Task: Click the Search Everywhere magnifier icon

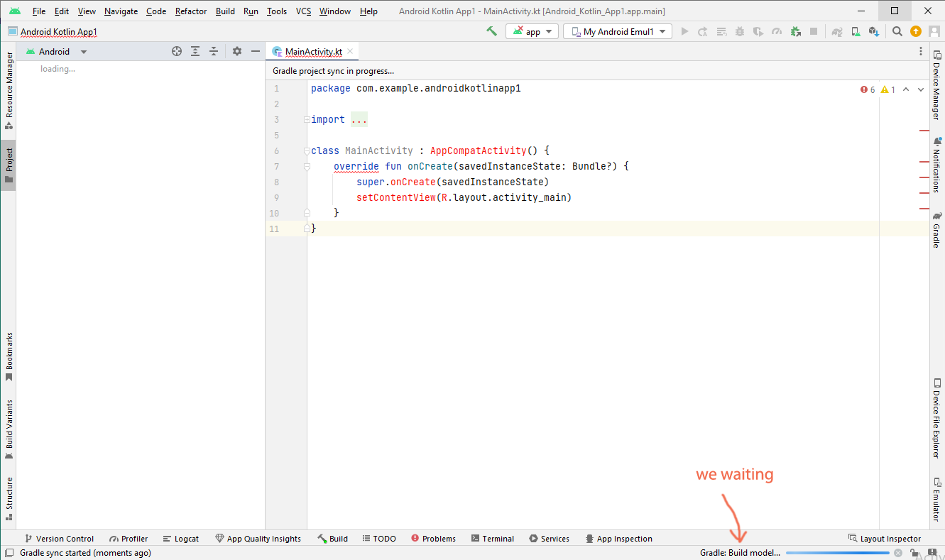Action: pyautogui.click(x=897, y=31)
